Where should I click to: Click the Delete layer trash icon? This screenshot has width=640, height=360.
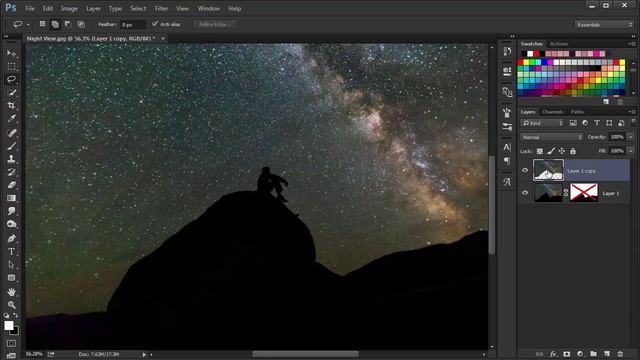click(620, 354)
